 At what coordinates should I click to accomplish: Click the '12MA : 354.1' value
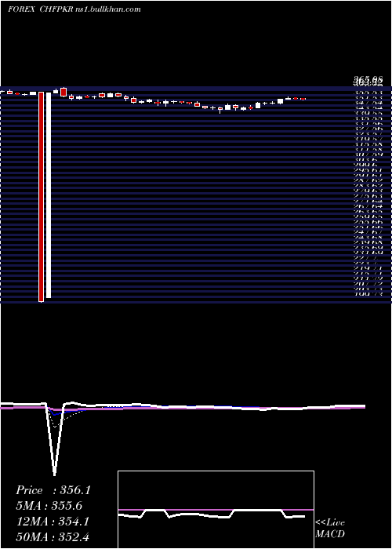coord(53,522)
